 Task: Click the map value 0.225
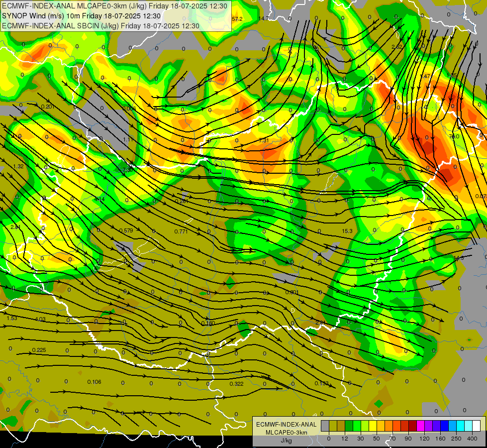click(39, 350)
